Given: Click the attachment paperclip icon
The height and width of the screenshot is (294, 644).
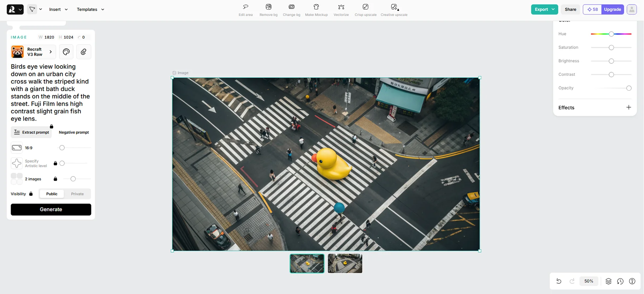Looking at the screenshot, I should pyautogui.click(x=84, y=52).
